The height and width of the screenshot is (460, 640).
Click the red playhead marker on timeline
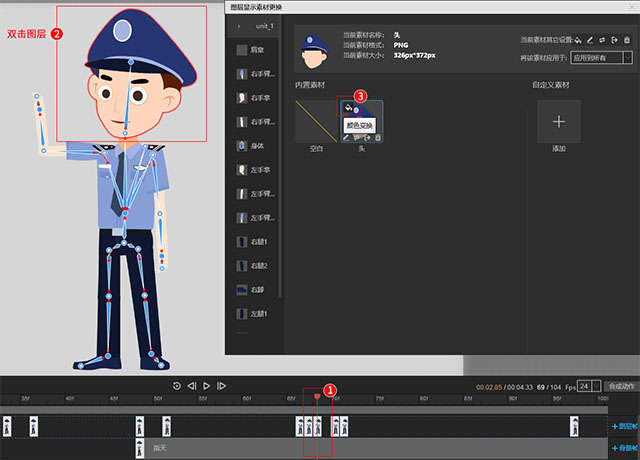coord(318,397)
